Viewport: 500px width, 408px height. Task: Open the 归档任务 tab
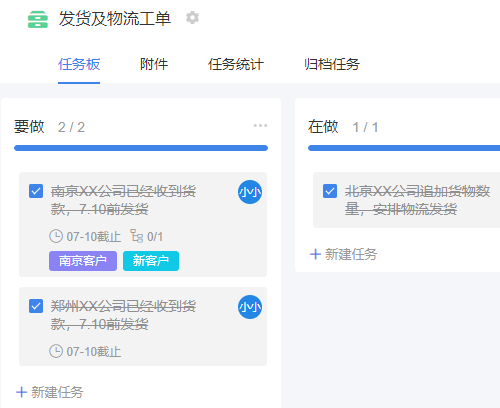pyautogui.click(x=332, y=64)
